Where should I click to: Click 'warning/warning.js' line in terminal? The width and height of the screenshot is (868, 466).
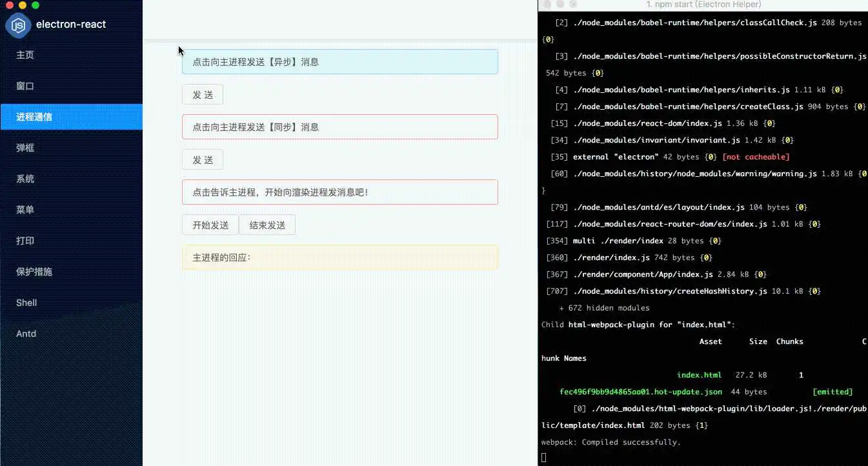click(709, 174)
